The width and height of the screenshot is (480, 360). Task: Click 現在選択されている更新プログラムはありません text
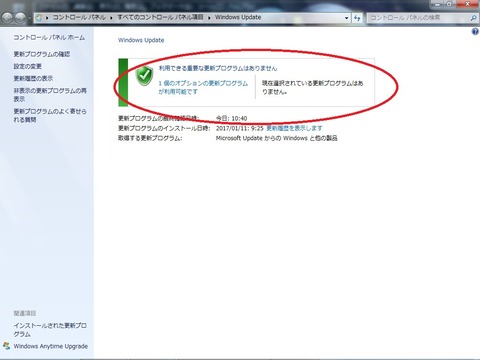(x=312, y=87)
